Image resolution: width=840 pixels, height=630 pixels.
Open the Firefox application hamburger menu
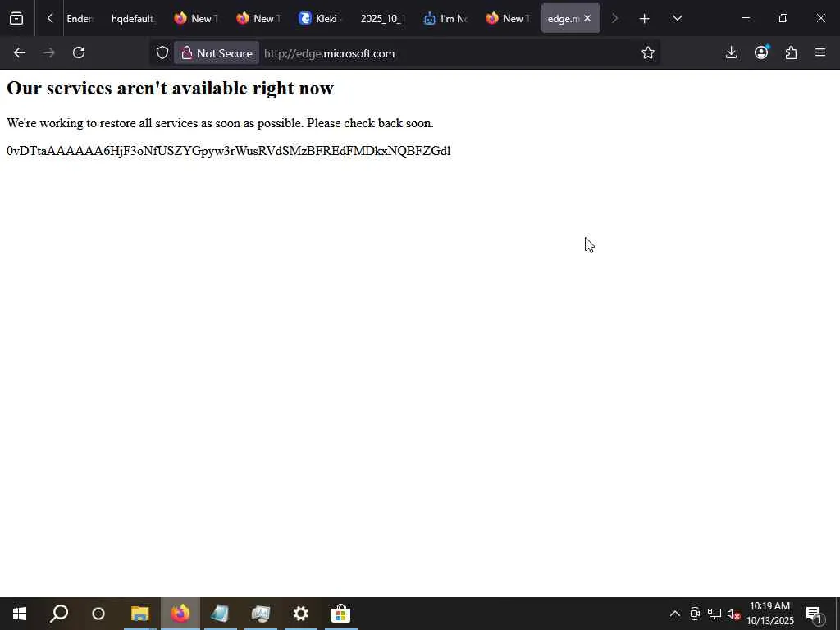point(820,53)
